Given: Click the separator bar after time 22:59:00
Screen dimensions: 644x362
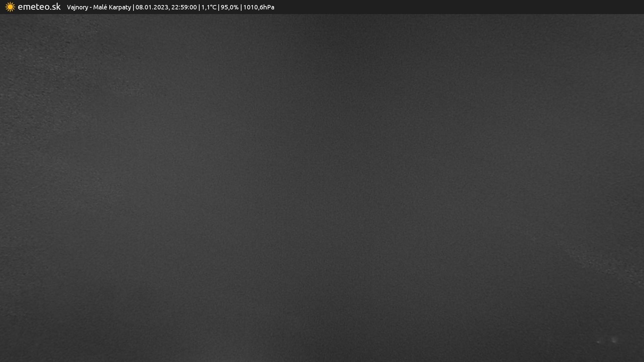Looking at the screenshot, I should 199,7.
